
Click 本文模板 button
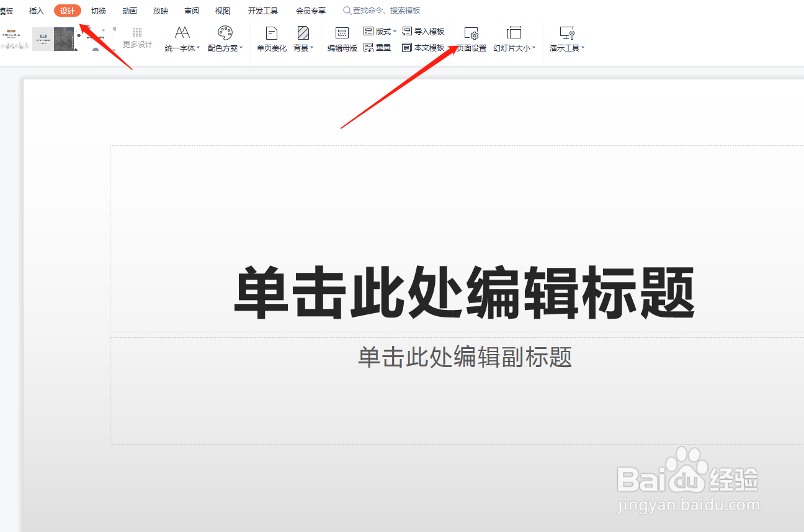423,48
